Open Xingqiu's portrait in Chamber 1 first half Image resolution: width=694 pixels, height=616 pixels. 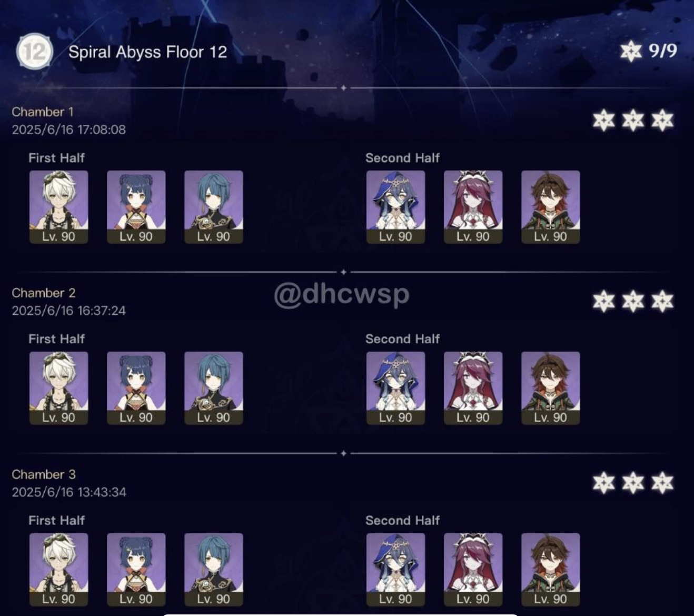pos(213,207)
